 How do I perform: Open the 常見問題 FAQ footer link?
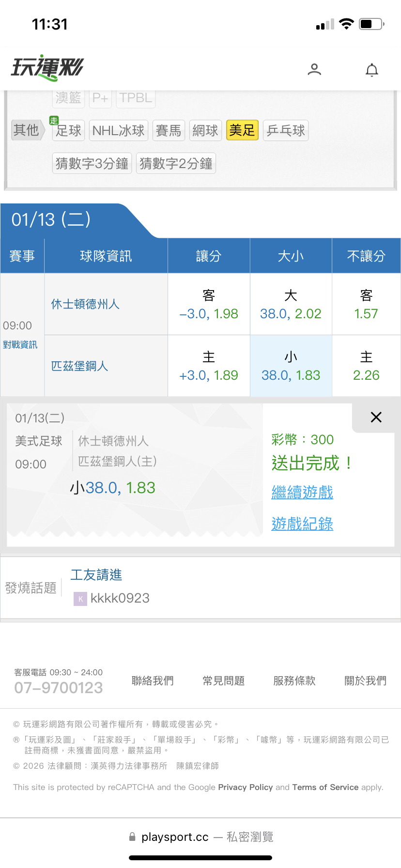pyautogui.click(x=223, y=681)
